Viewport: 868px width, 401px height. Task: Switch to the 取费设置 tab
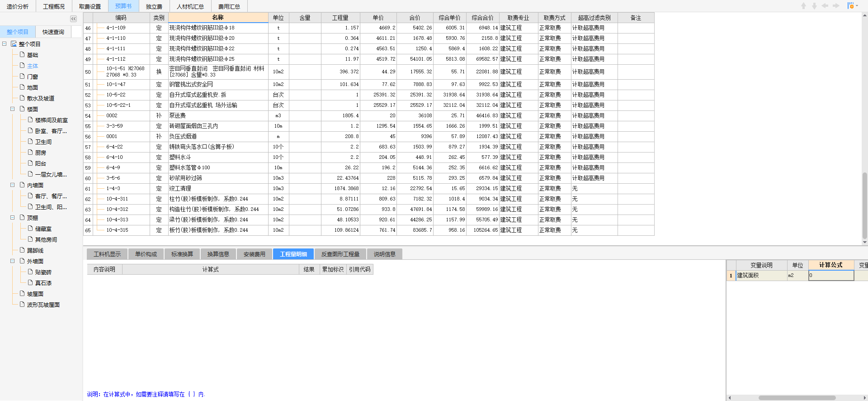[90, 6]
